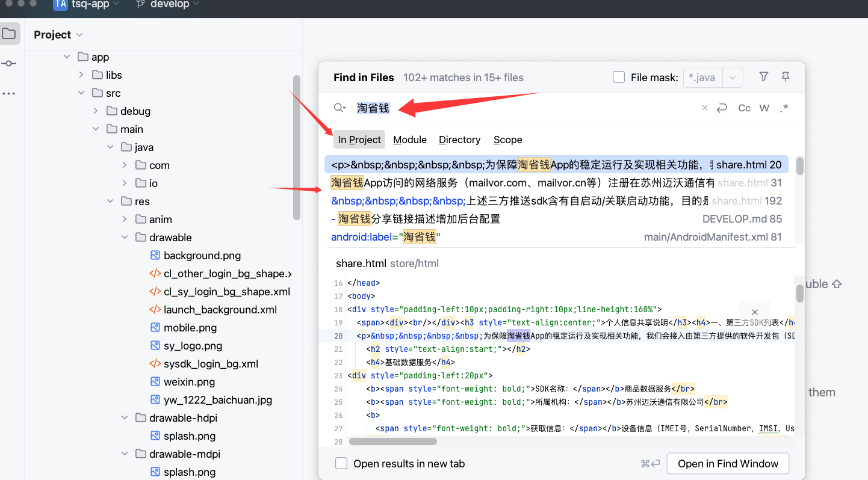Expand the libs folder
The width and height of the screenshot is (868, 480).
click(x=81, y=75)
